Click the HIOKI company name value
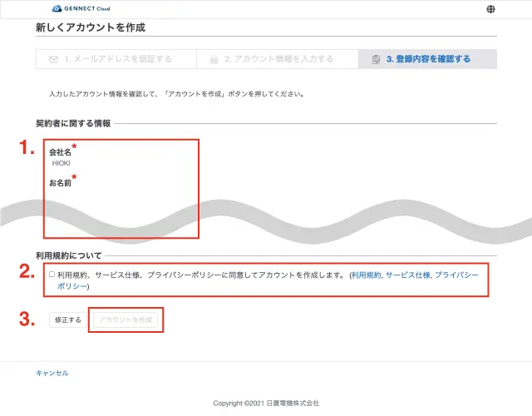 click(61, 163)
